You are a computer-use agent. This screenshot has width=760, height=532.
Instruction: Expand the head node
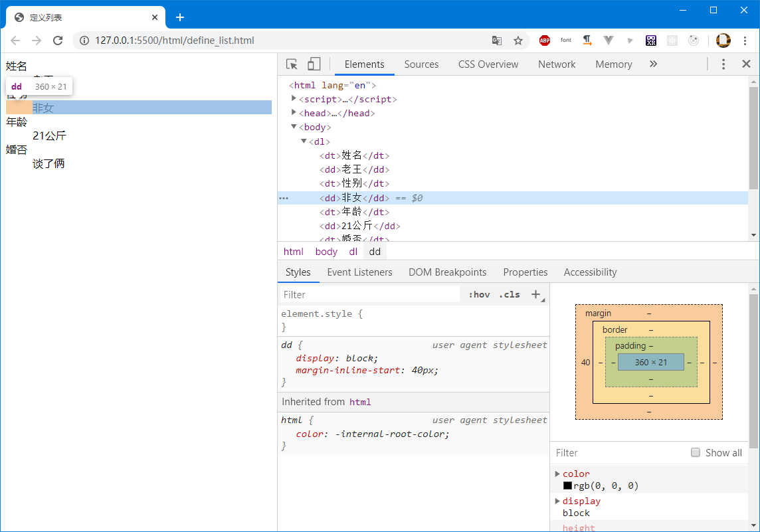[294, 112]
